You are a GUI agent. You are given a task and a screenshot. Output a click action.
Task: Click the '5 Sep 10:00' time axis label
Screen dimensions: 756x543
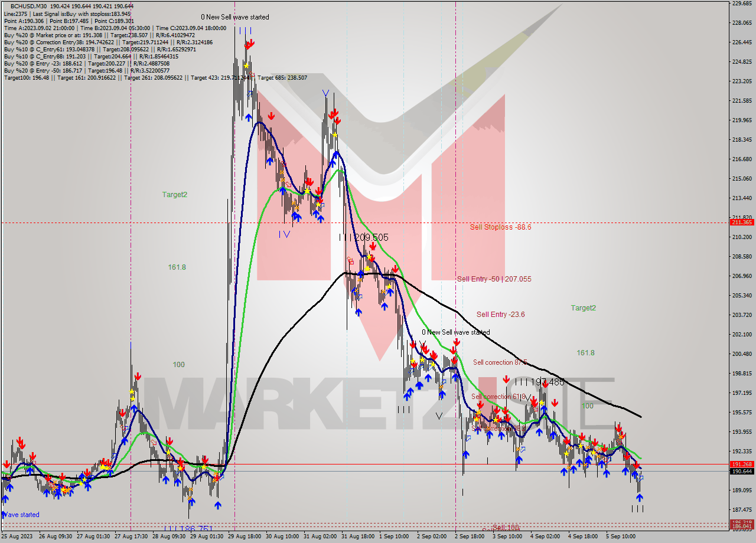pyautogui.click(x=621, y=537)
